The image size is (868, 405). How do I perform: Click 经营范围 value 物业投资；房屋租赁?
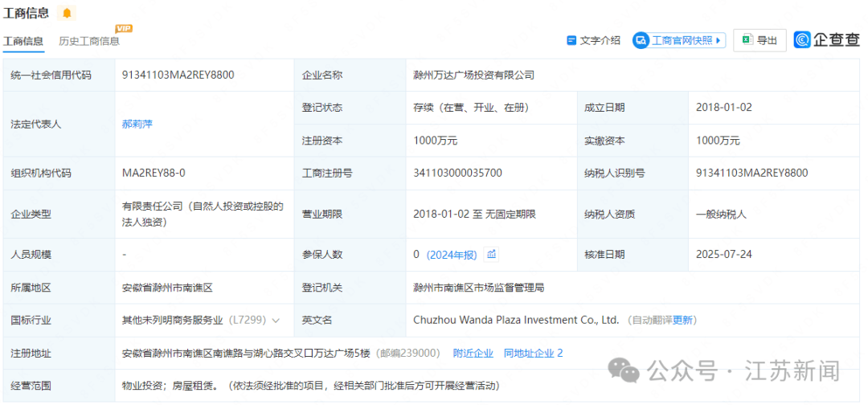[170, 386]
